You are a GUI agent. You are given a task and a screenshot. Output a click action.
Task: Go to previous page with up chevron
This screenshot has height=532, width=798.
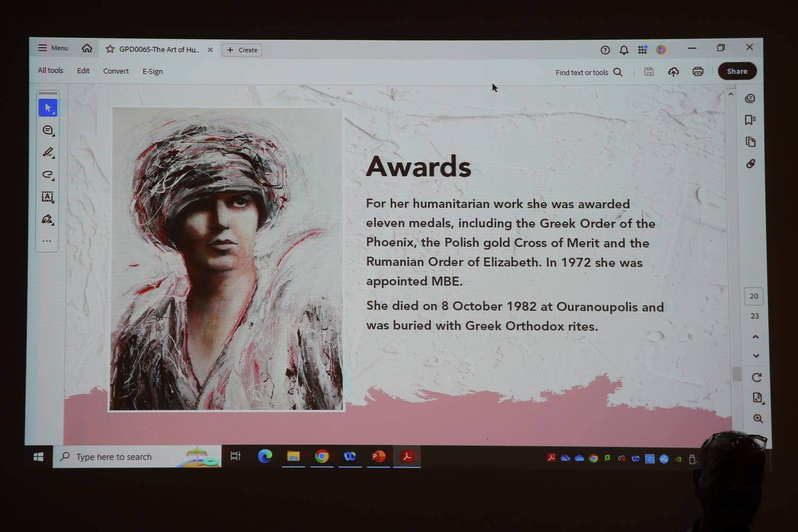point(755,337)
